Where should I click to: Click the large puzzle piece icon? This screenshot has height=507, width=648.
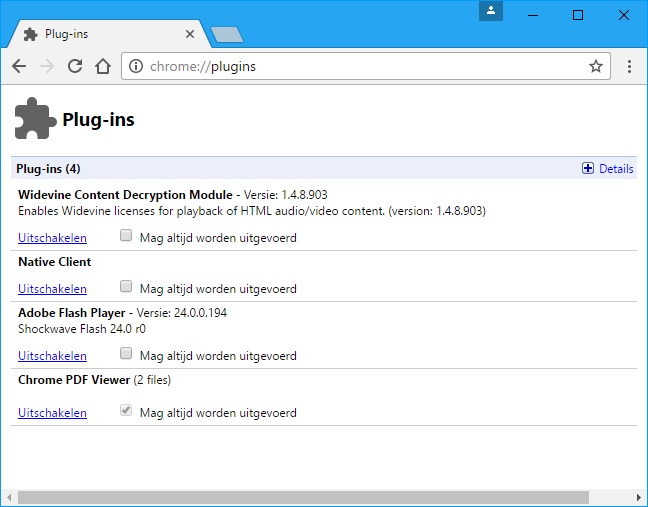click(x=35, y=119)
